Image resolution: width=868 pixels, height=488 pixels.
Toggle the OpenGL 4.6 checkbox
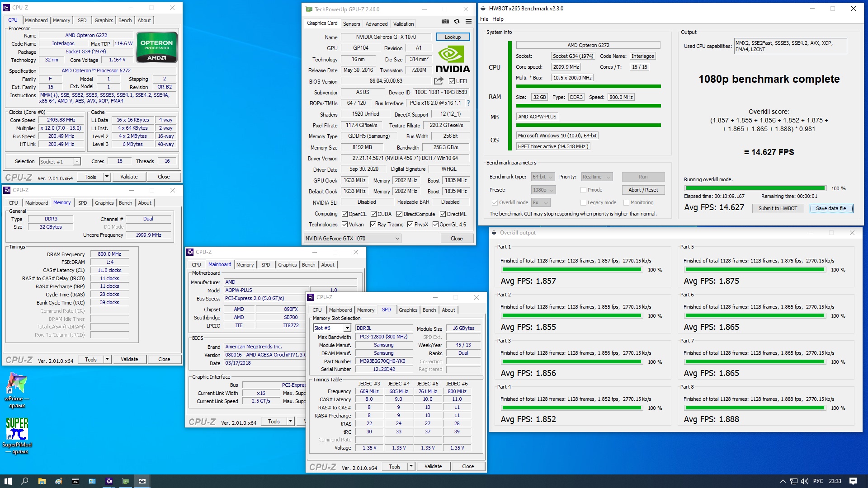point(435,225)
